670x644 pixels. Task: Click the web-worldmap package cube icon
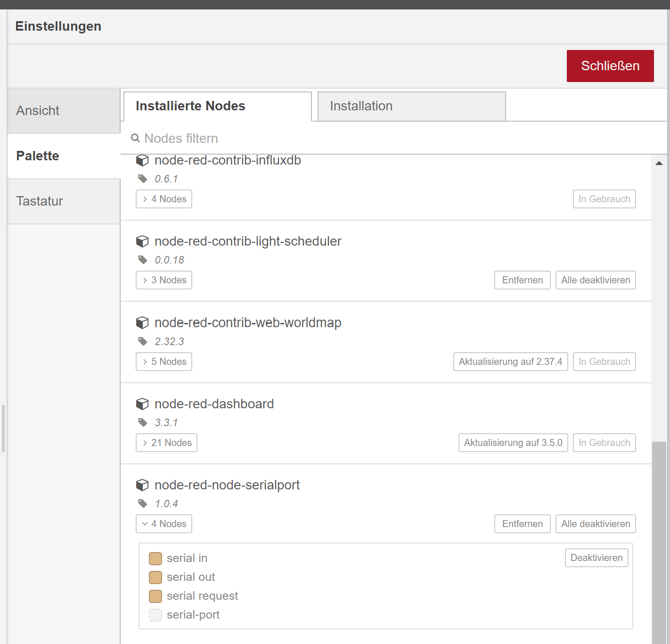[x=142, y=322]
